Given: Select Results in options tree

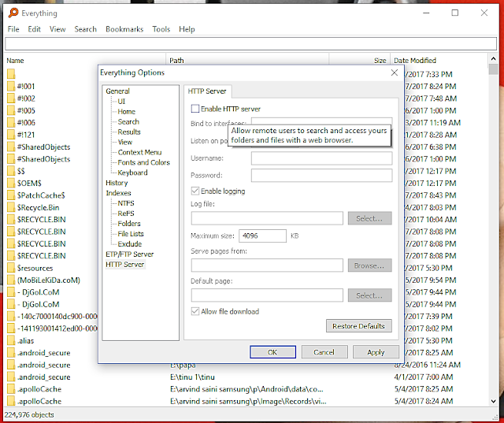Looking at the screenshot, I should [129, 132].
